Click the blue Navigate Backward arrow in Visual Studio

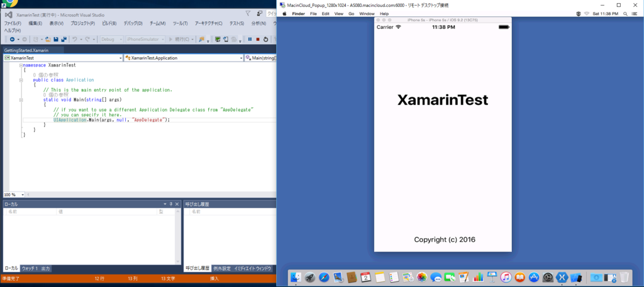12,40
